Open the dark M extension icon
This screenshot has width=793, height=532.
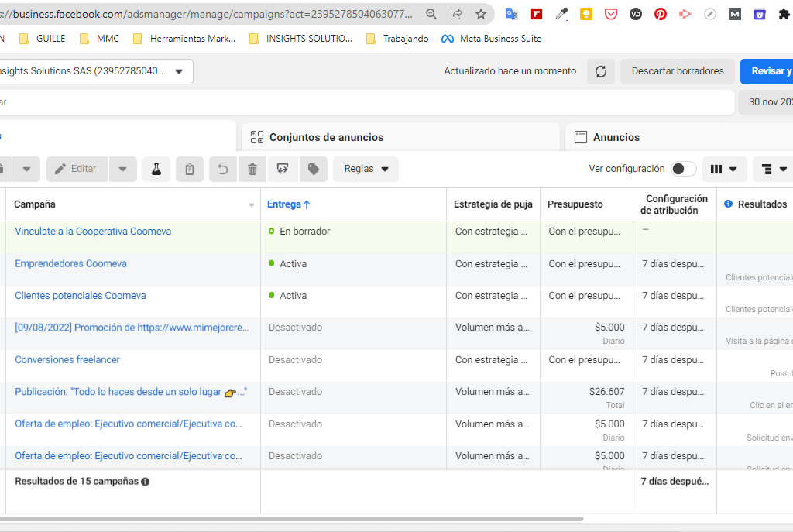click(x=735, y=14)
